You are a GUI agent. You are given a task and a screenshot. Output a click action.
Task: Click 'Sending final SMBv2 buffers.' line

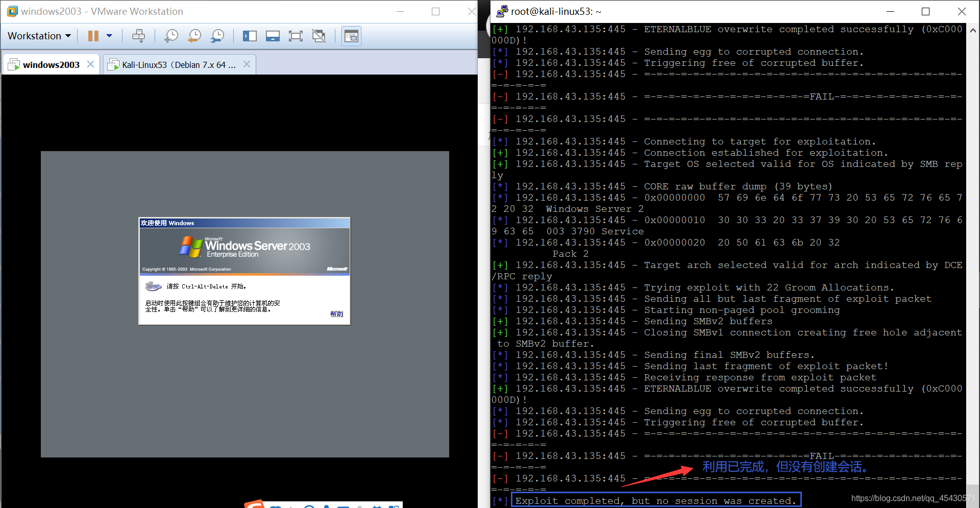(x=729, y=355)
